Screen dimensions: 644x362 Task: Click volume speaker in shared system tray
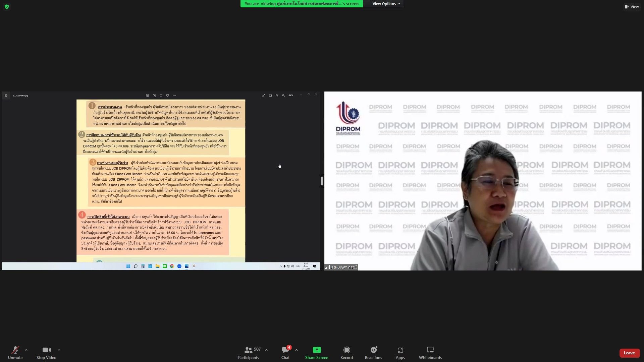point(292,266)
